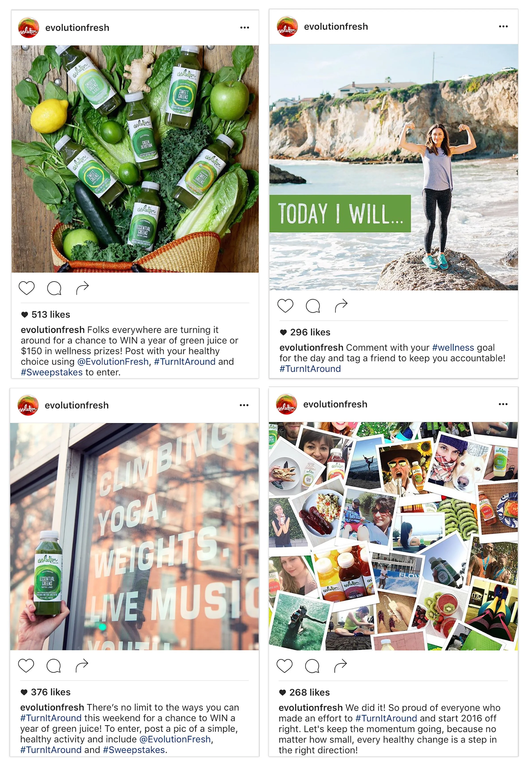Share the photo collage post
The image size is (532, 768).
click(x=340, y=666)
